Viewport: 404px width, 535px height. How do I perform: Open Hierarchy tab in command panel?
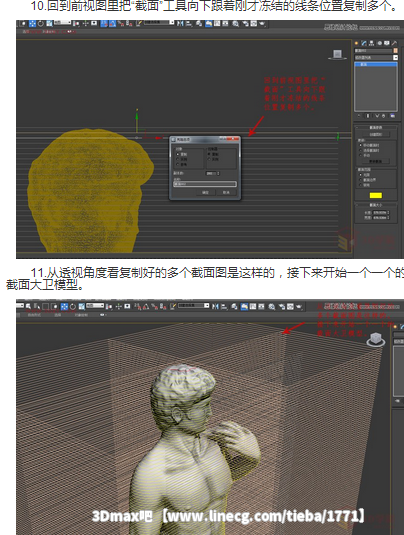(372, 43)
